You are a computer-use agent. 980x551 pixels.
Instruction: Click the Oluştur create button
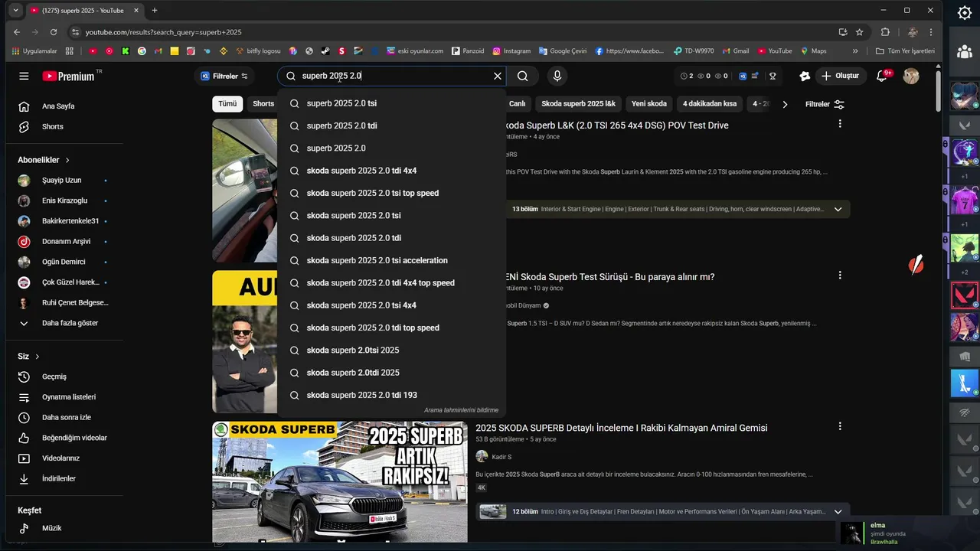(x=841, y=76)
